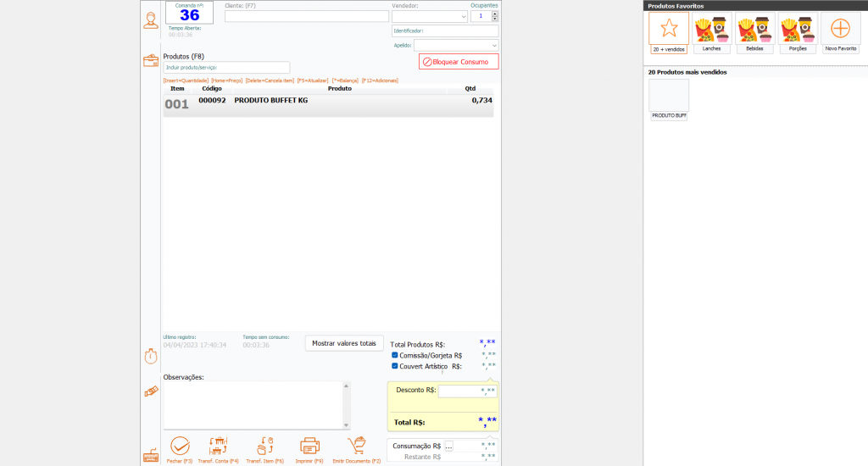Click the Identificador input field

point(445,31)
